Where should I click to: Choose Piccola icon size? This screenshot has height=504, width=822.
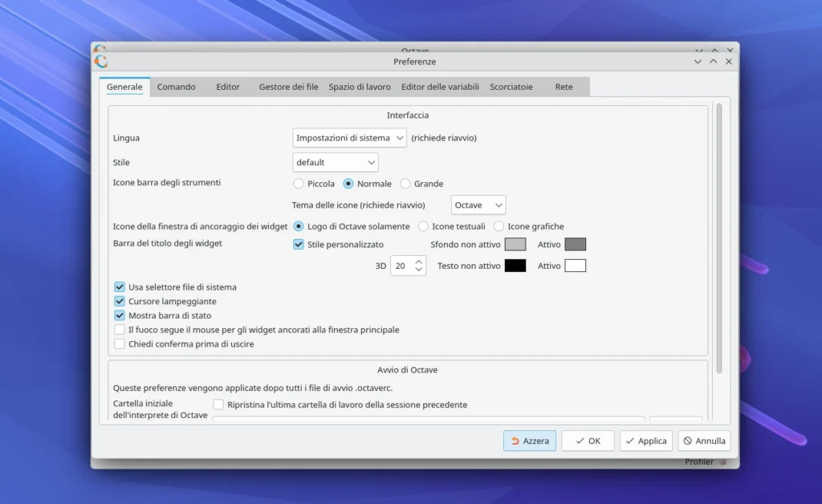tap(299, 183)
